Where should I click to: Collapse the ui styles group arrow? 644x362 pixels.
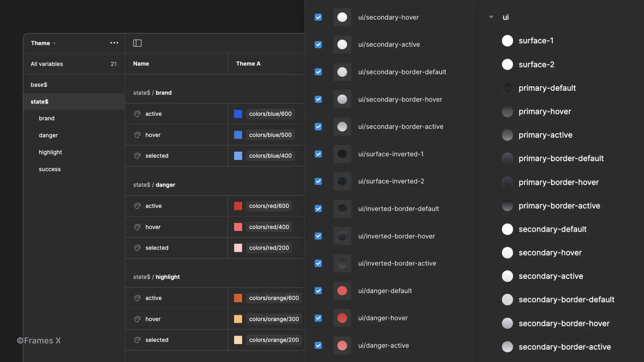[x=491, y=17]
